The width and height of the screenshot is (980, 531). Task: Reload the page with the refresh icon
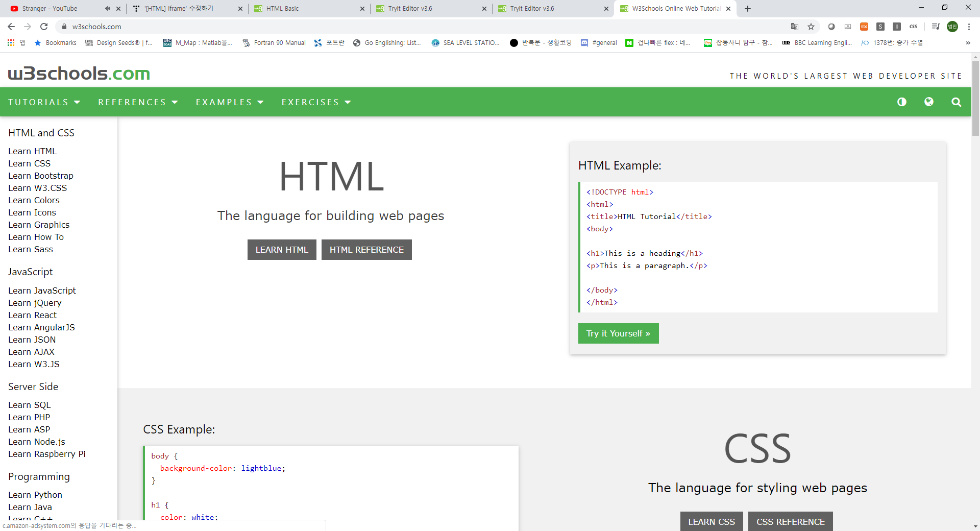(44, 27)
